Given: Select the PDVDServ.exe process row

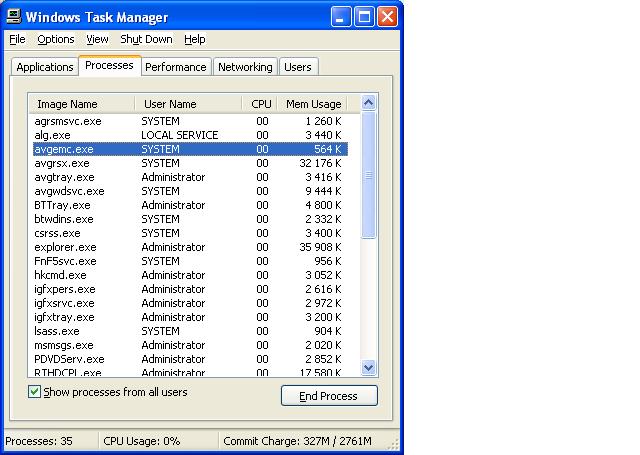Looking at the screenshot, I should click(190, 359).
